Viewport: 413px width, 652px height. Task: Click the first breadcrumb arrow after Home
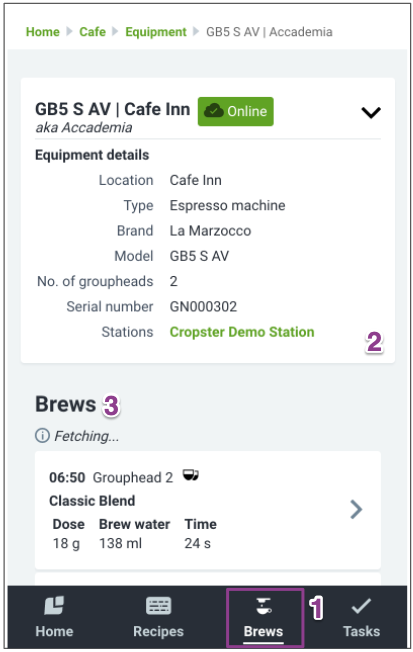tap(69, 32)
